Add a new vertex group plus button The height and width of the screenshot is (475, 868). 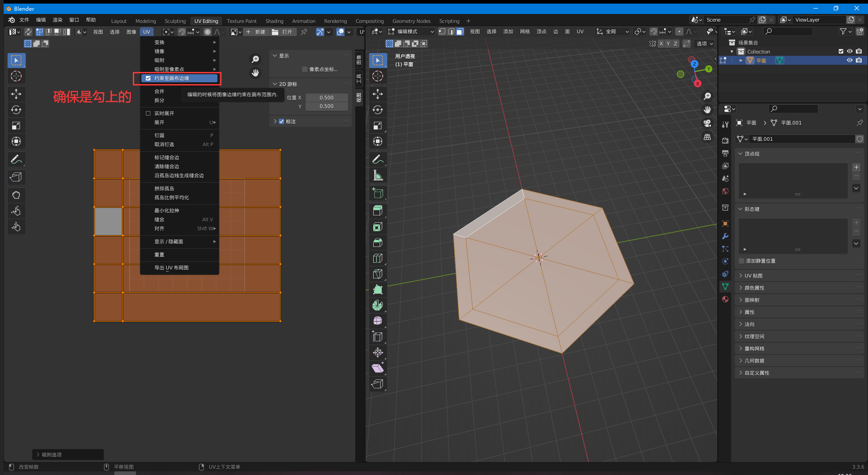pyautogui.click(x=856, y=167)
